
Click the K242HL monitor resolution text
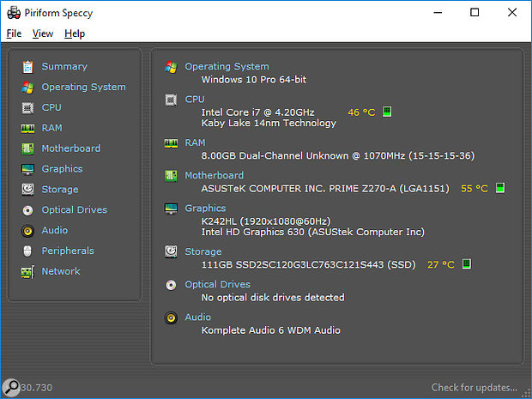point(266,221)
